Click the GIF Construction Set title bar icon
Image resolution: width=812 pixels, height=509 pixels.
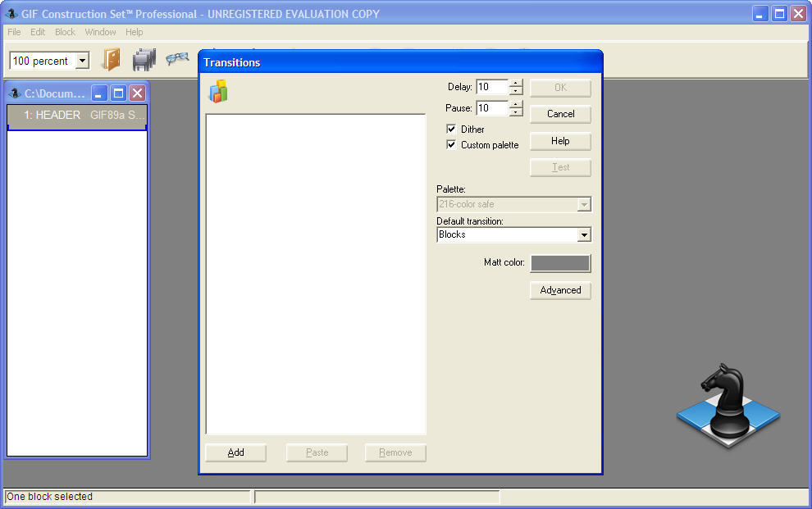pos(10,13)
